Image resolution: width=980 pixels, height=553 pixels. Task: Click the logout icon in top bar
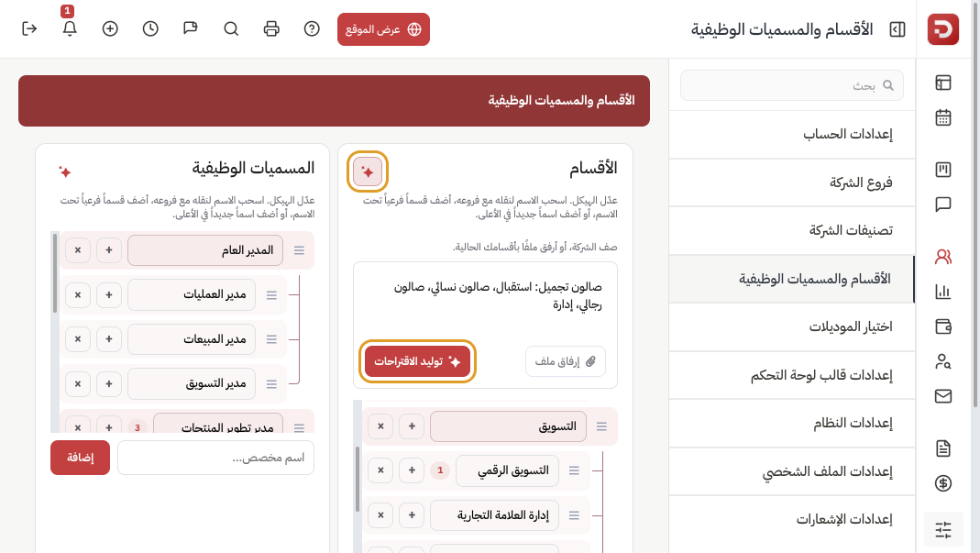[x=29, y=28]
